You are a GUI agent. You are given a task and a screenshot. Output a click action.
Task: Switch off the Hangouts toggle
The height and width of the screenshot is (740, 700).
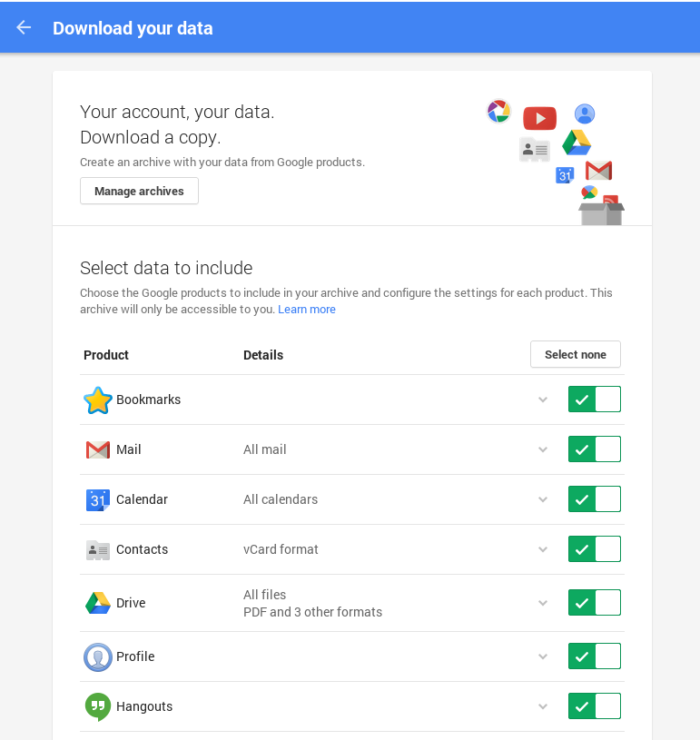click(594, 706)
